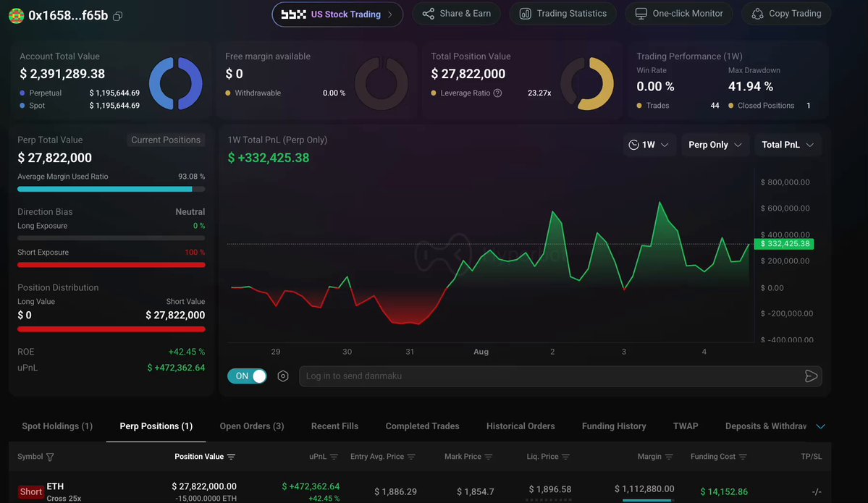Select the Perp Positions (1) tab
The height and width of the screenshot is (503, 868).
point(156,426)
